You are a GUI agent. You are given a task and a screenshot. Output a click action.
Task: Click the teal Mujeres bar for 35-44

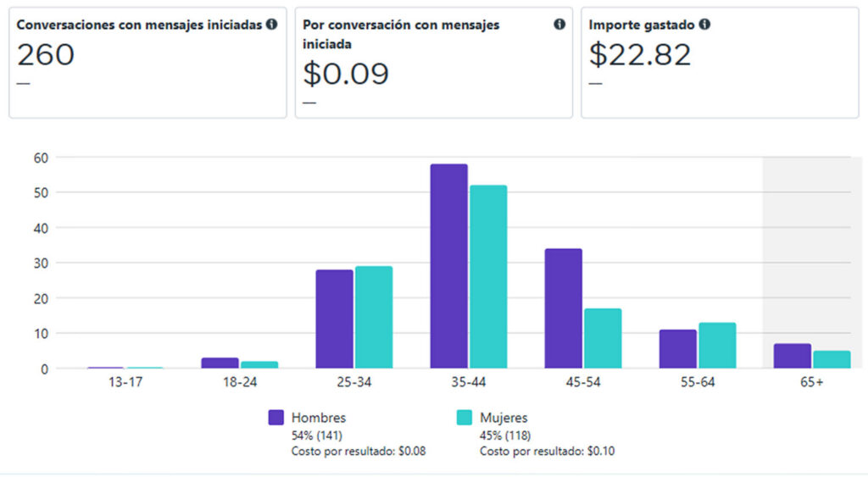(488, 277)
